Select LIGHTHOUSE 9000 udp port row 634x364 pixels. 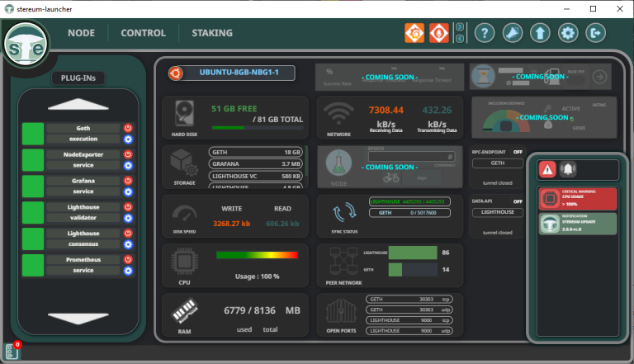(409, 331)
